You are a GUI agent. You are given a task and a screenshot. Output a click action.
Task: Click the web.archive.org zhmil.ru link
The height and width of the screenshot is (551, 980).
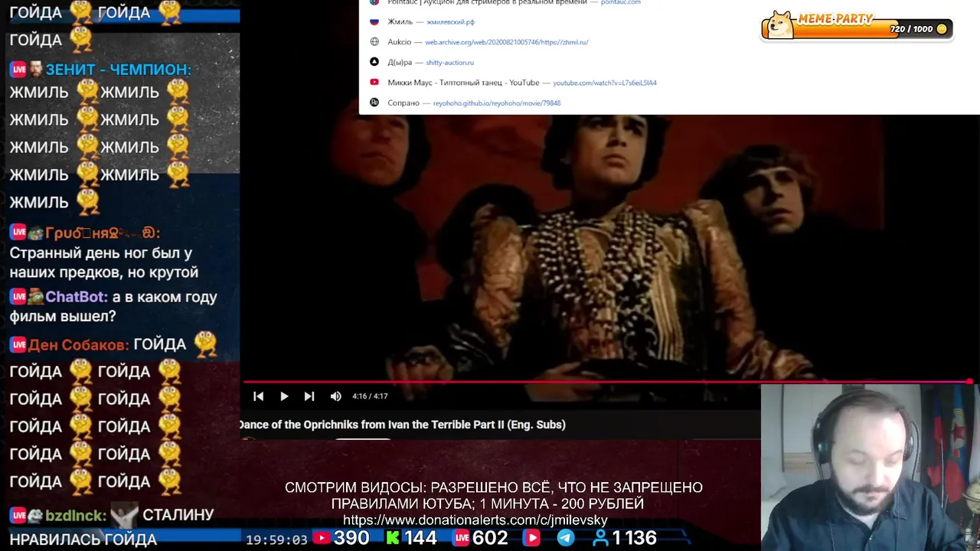point(507,42)
